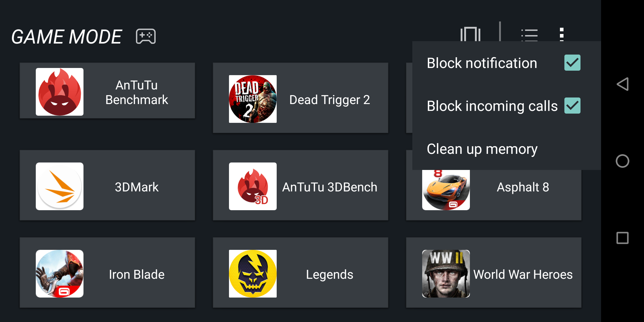Viewport: 644px width, 322px height.
Task: Launch Dead Trigger 2 game icon
Action: 253,99
